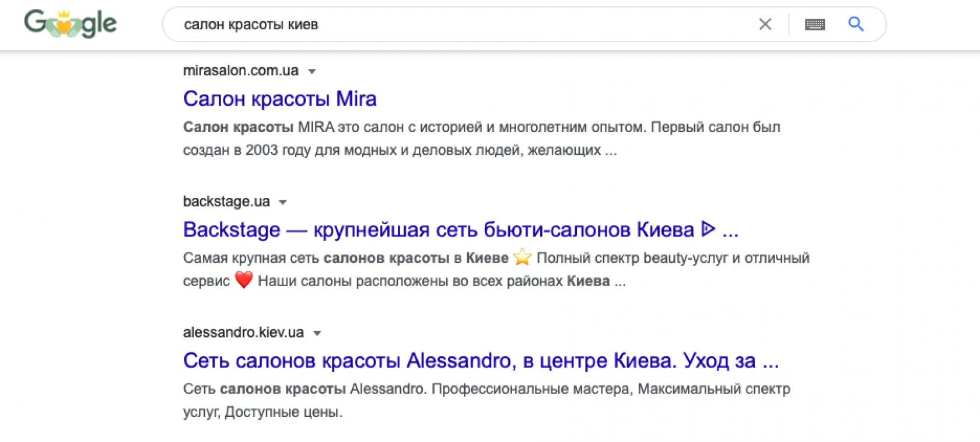This screenshot has width=980, height=442.
Task: Click the star emoji in the Backstage snippet
Action: [522, 257]
